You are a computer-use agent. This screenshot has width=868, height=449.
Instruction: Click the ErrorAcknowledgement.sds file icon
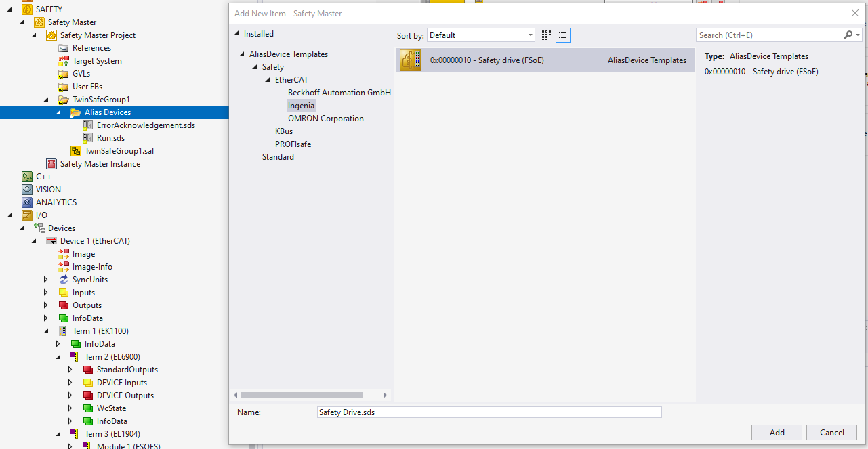pyautogui.click(x=88, y=125)
